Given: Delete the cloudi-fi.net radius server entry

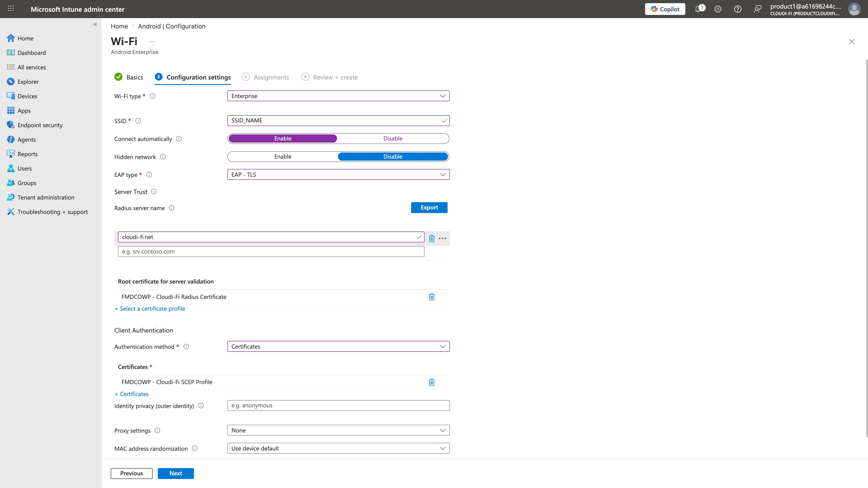Looking at the screenshot, I should 432,238.
